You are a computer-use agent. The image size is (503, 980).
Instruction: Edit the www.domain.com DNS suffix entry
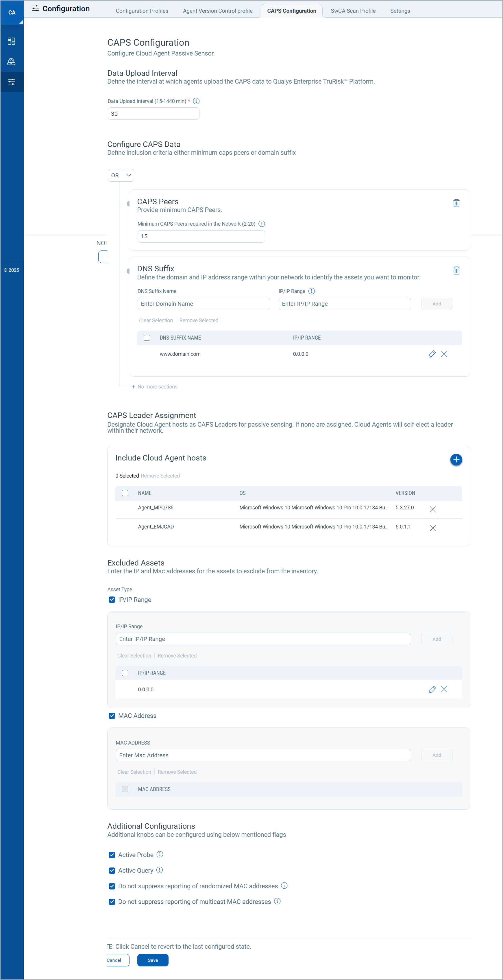coord(432,354)
